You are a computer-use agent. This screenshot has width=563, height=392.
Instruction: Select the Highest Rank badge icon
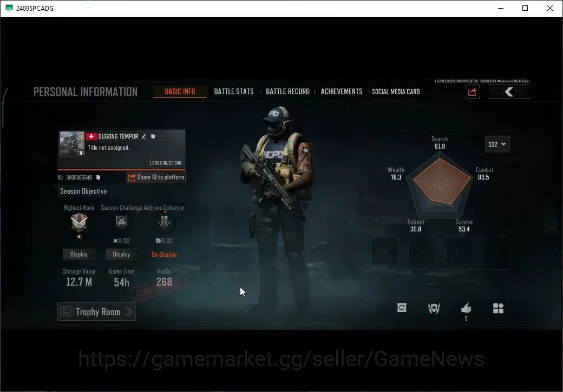79,223
